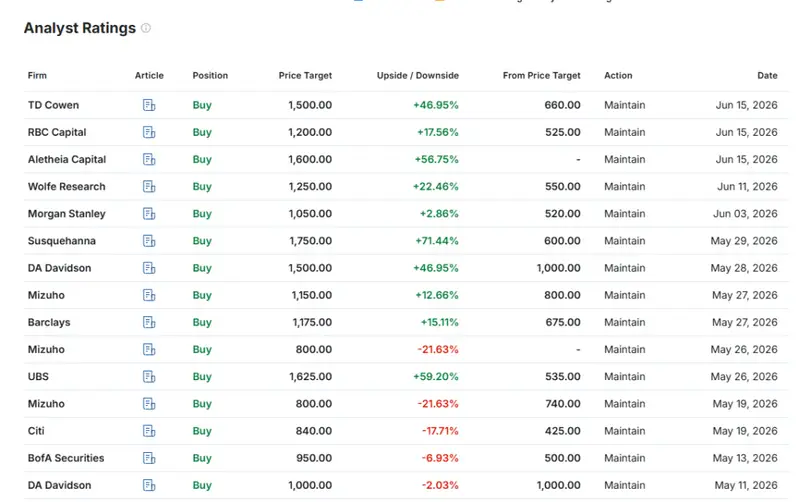Select the Aletheia Capital firm name

67,160
